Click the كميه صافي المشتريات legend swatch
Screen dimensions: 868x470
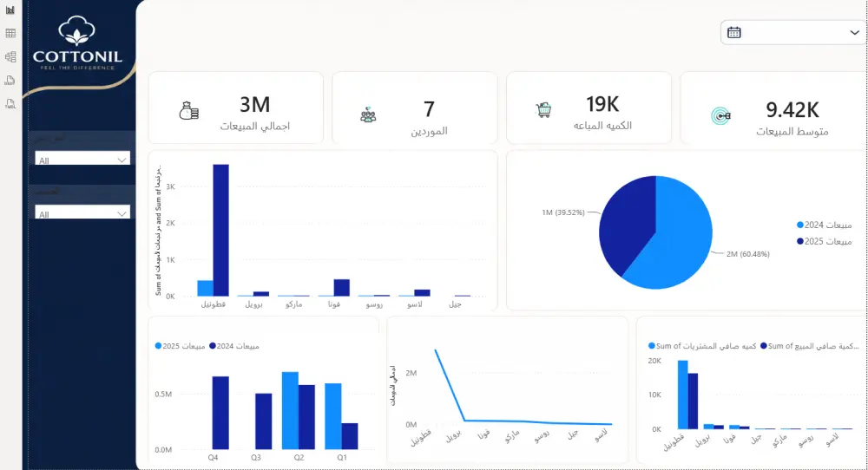point(652,346)
